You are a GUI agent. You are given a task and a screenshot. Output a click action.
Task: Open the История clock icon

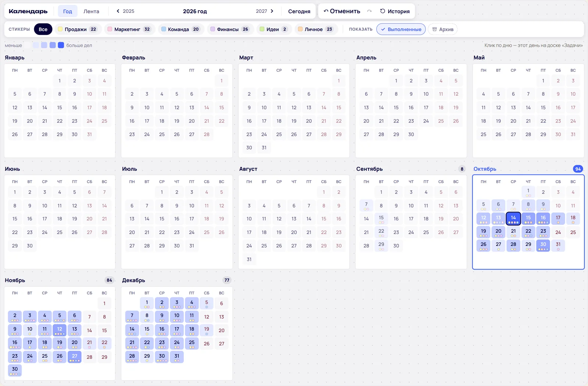tap(383, 11)
